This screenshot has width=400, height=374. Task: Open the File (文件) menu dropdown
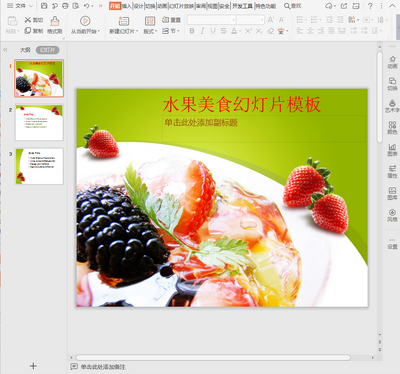20,6
